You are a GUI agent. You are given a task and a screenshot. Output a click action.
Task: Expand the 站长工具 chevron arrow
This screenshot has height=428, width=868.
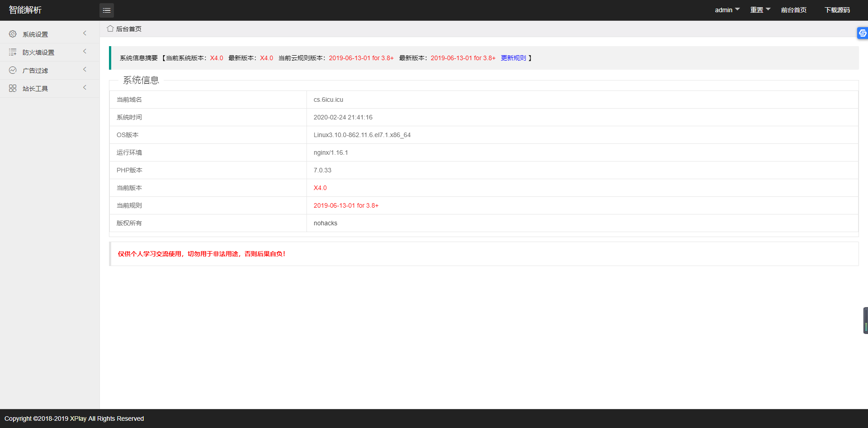[85, 88]
